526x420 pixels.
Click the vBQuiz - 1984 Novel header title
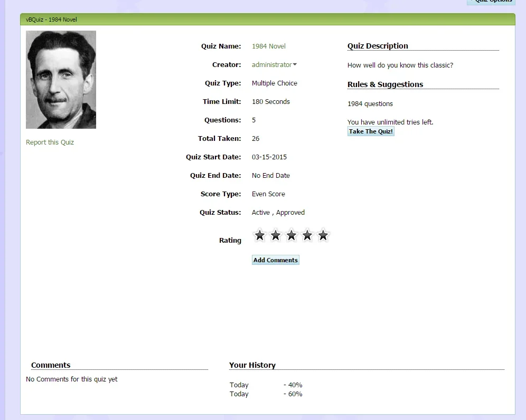click(x=51, y=20)
